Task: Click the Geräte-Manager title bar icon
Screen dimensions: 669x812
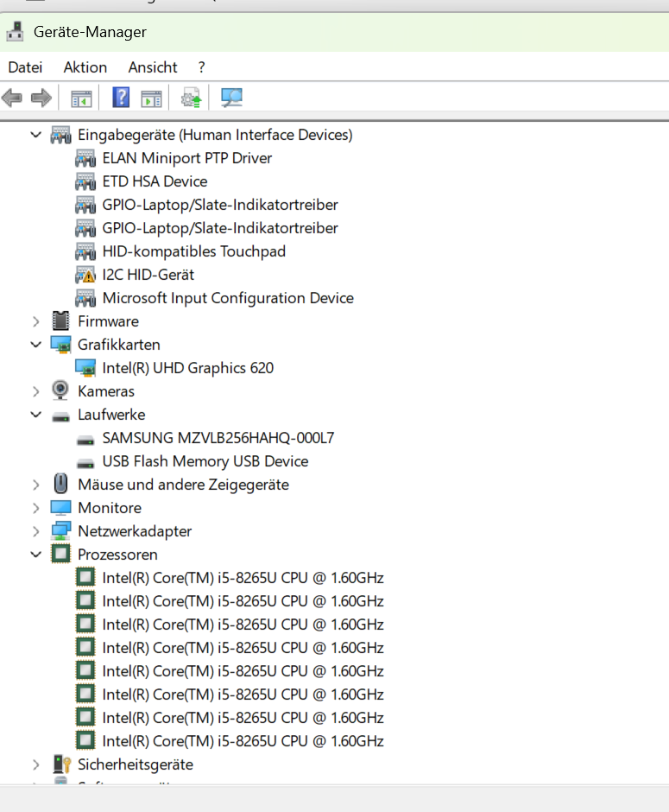Action: pyautogui.click(x=15, y=32)
